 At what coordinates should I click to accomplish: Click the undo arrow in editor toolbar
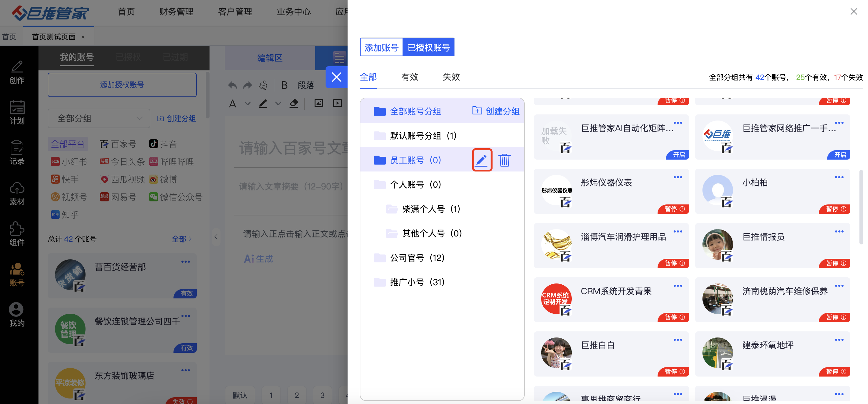point(232,85)
